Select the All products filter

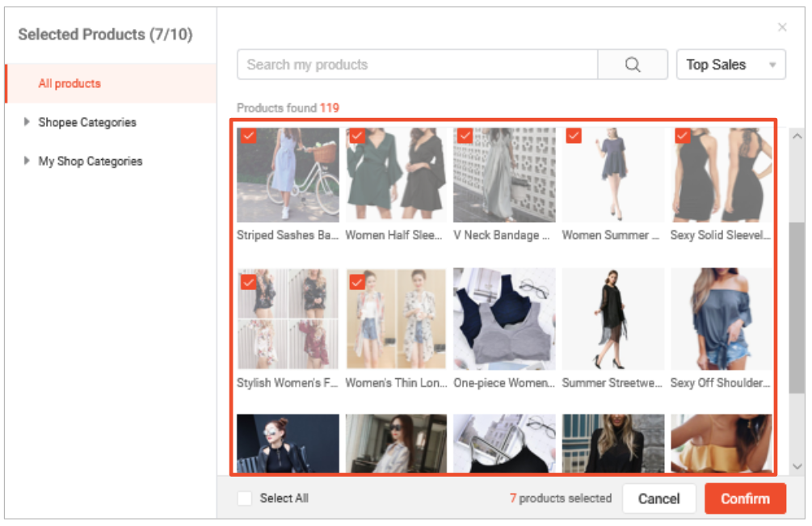coord(111,83)
